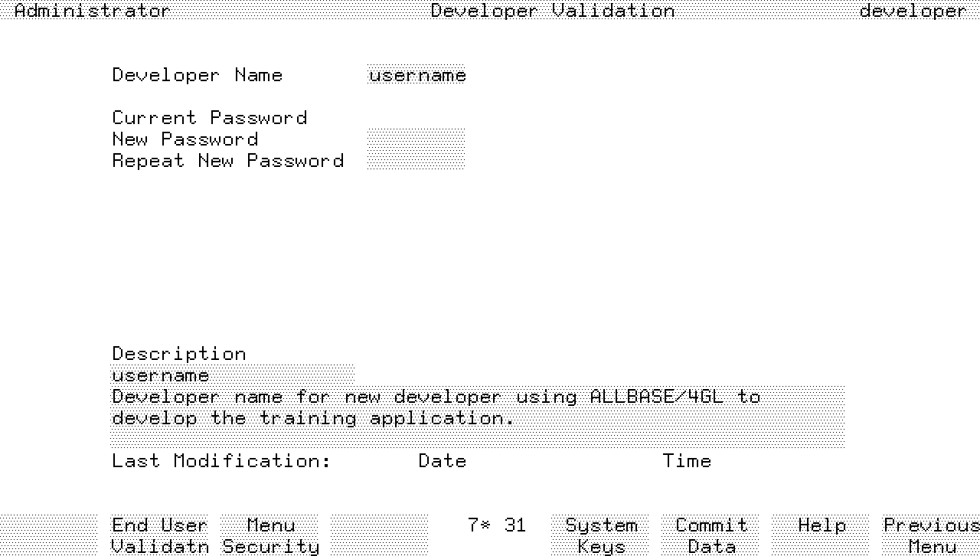The image size is (980, 556).
Task: Click the 'developer' label at top right
Action: coord(913,11)
